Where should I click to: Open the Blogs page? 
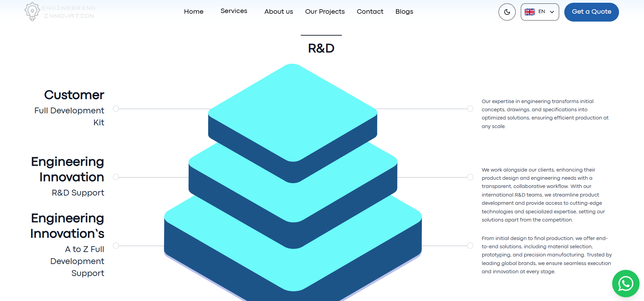(404, 12)
